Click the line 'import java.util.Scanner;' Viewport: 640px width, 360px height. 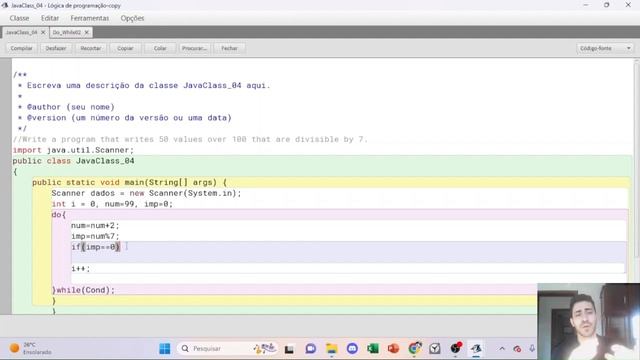(73, 150)
